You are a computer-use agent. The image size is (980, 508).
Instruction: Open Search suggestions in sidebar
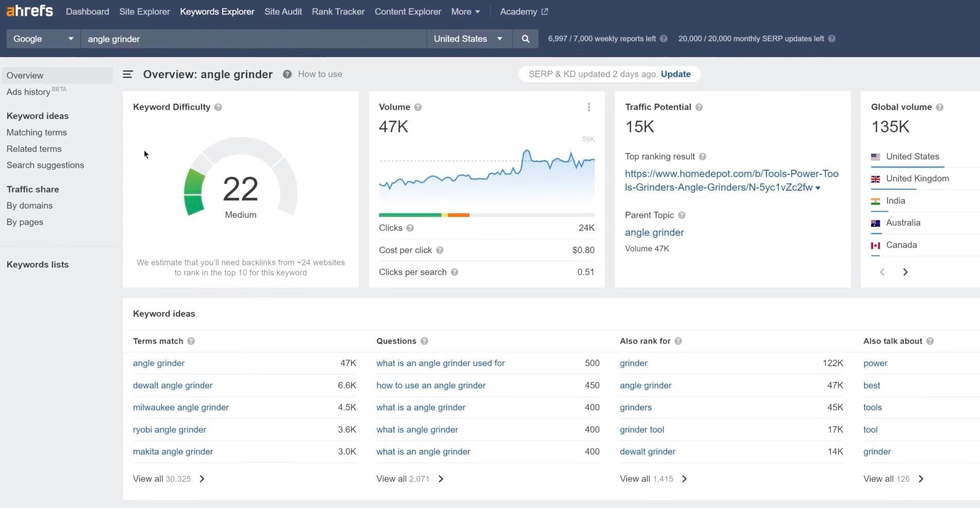[x=45, y=165]
